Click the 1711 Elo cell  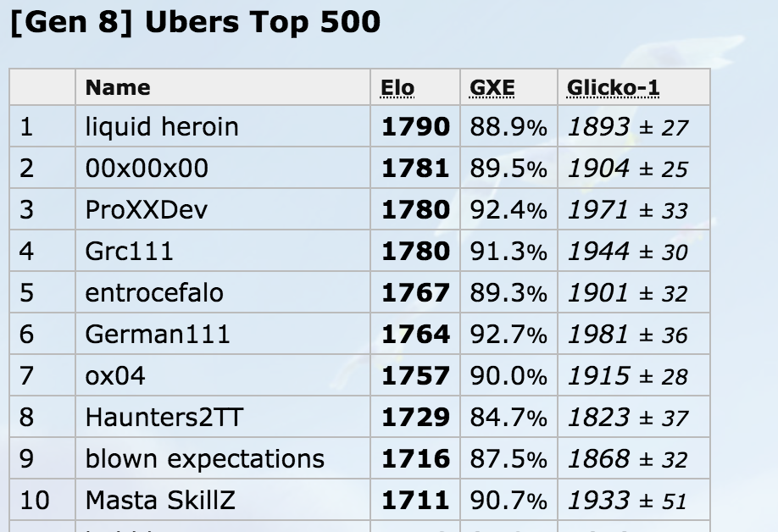(415, 501)
